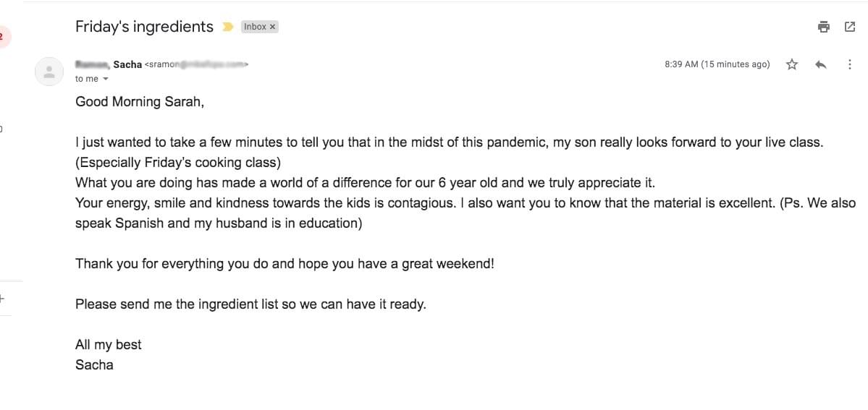Image resolution: width=868 pixels, height=410 pixels.
Task: Click the subject 'Friday's ingredients'
Action: (144, 27)
